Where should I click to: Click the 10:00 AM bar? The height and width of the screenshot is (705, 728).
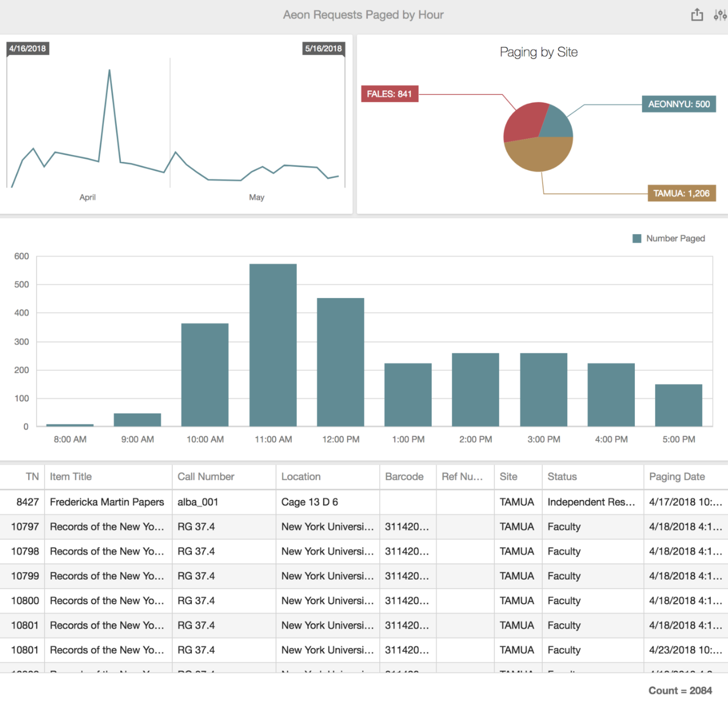pos(205,374)
